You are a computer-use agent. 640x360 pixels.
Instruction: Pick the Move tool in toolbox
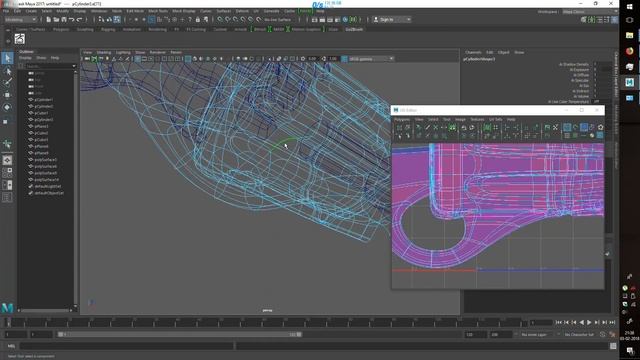[x=7, y=95]
